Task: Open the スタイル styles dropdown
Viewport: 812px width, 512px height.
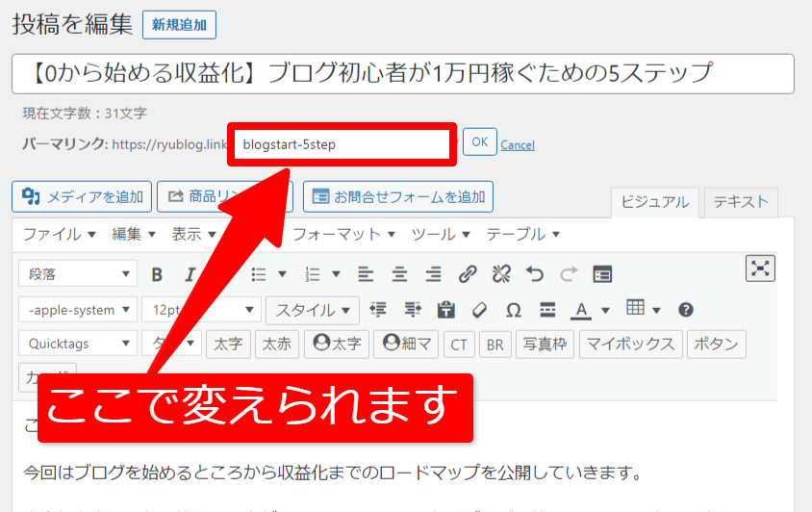Action: tap(313, 311)
